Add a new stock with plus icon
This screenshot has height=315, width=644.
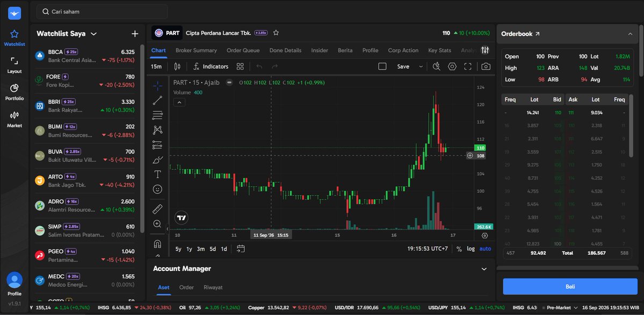pos(135,34)
